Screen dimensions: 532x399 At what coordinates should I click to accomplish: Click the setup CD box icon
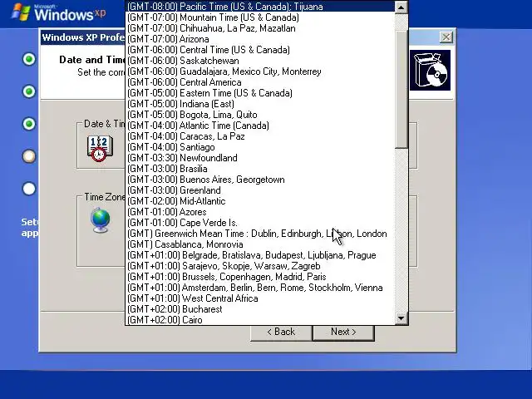430,71
